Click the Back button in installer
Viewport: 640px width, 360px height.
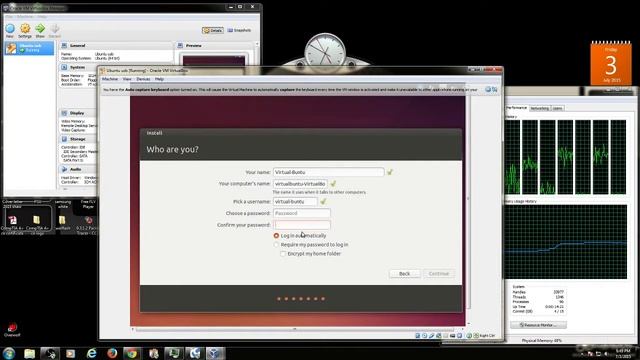[x=404, y=273]
